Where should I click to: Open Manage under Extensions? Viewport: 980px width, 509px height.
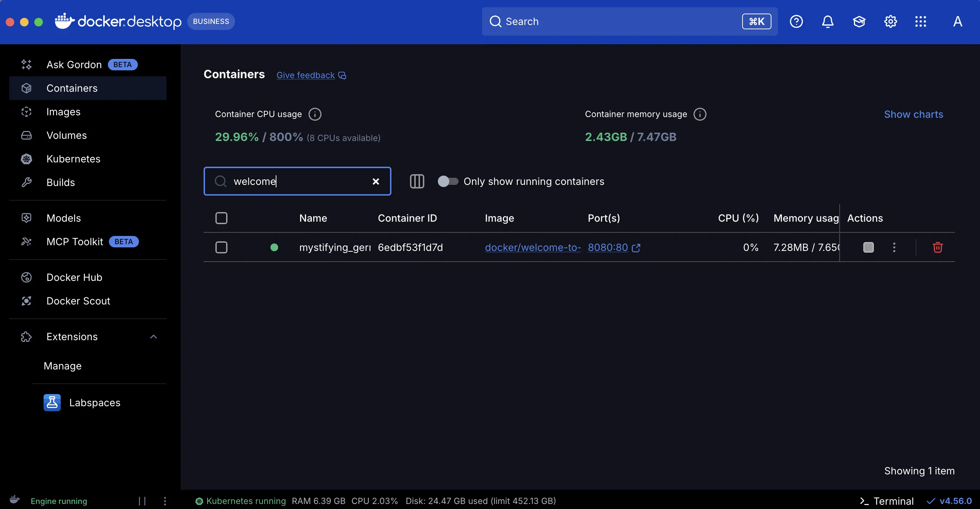pos(62,366)
